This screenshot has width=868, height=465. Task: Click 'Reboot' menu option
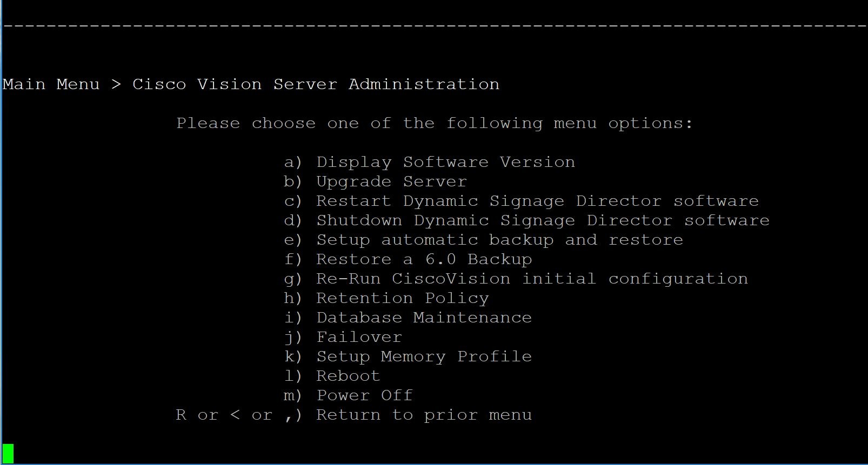[332, 376]
